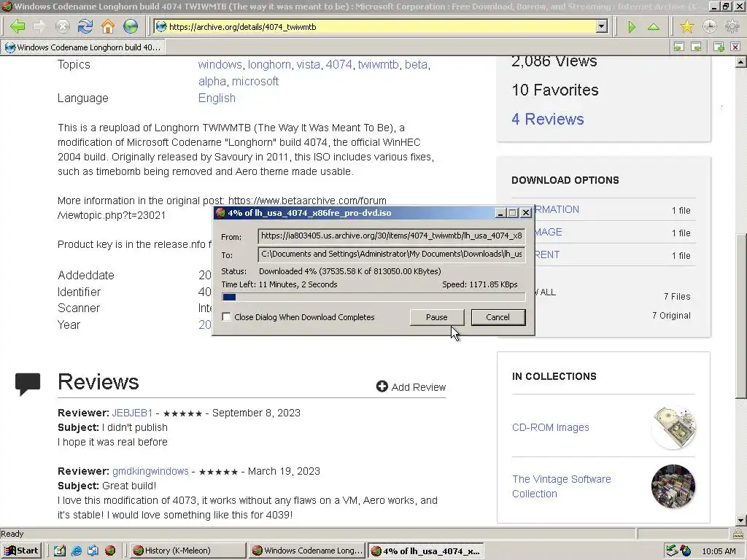This screenshot has width=747, height=560.
Task: Open the URL bar history dropdown arrow
Action: click(x=602, y=27)
